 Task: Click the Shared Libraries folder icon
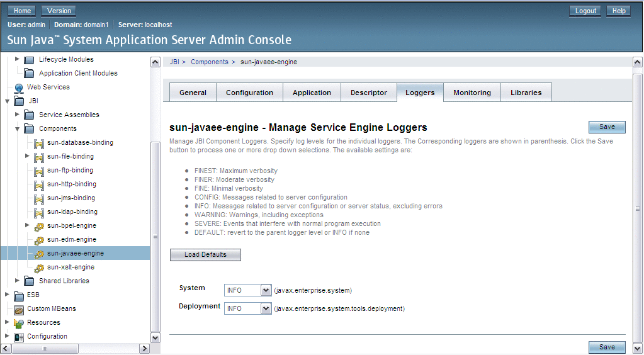click(x=29, y=281)
